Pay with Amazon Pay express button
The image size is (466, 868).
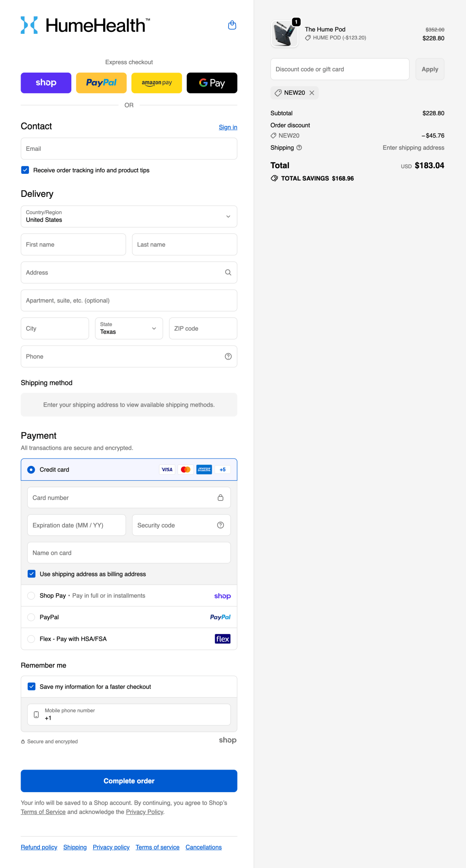[157, 83]
